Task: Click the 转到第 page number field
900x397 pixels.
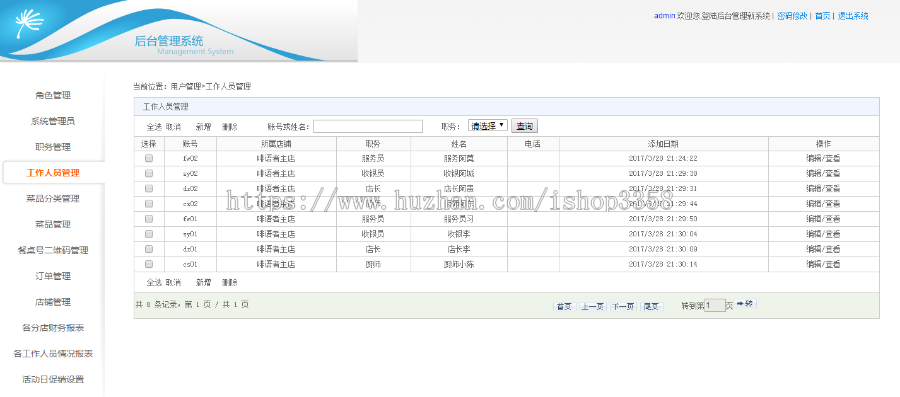Action: pos(715,305)
